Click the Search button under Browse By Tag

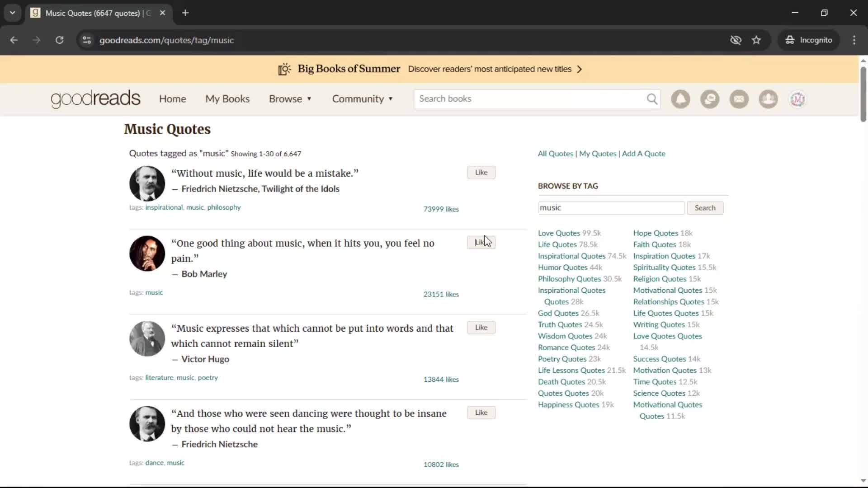coord(705,208)
